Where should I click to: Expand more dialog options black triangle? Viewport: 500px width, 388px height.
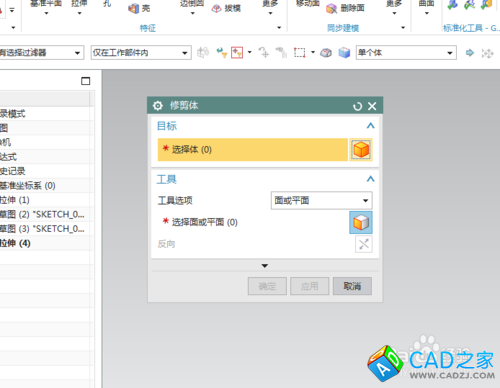point(265,266)
